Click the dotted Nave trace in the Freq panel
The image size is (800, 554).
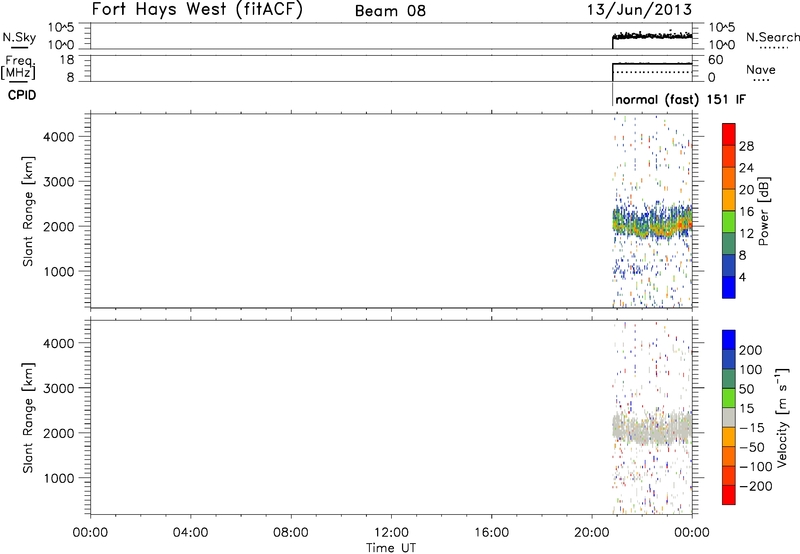(653, 72)
